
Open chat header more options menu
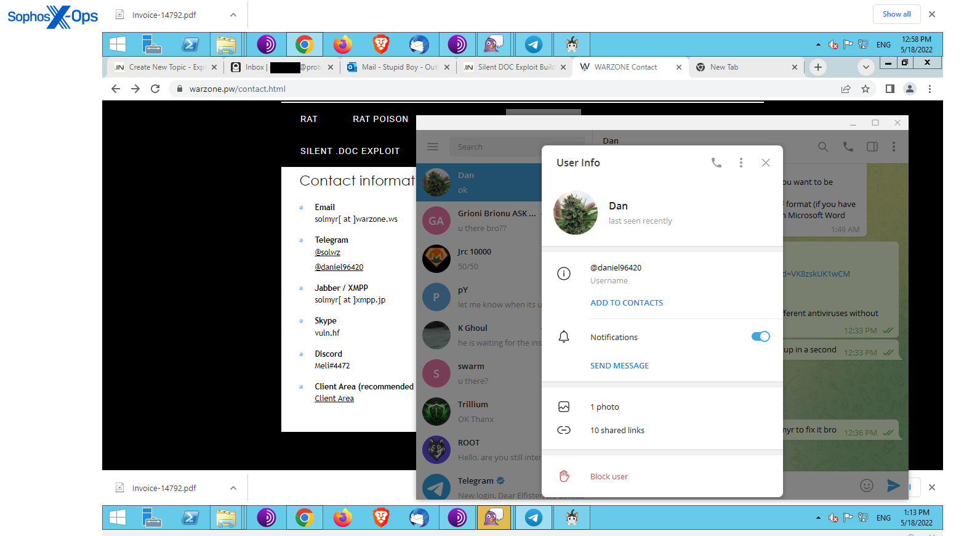pos(894,147)
